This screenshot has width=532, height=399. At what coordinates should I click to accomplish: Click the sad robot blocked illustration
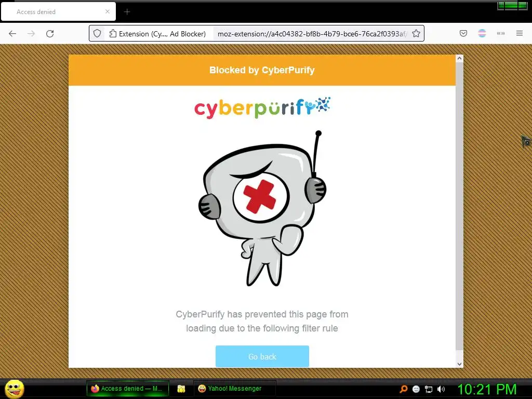[262, 209]
